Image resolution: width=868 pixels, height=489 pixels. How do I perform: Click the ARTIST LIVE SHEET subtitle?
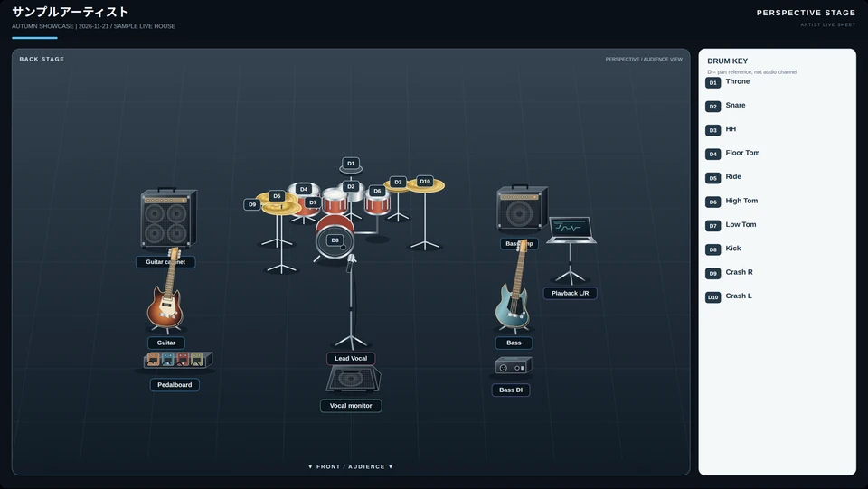pyautogui.click(x=827, y=25)
